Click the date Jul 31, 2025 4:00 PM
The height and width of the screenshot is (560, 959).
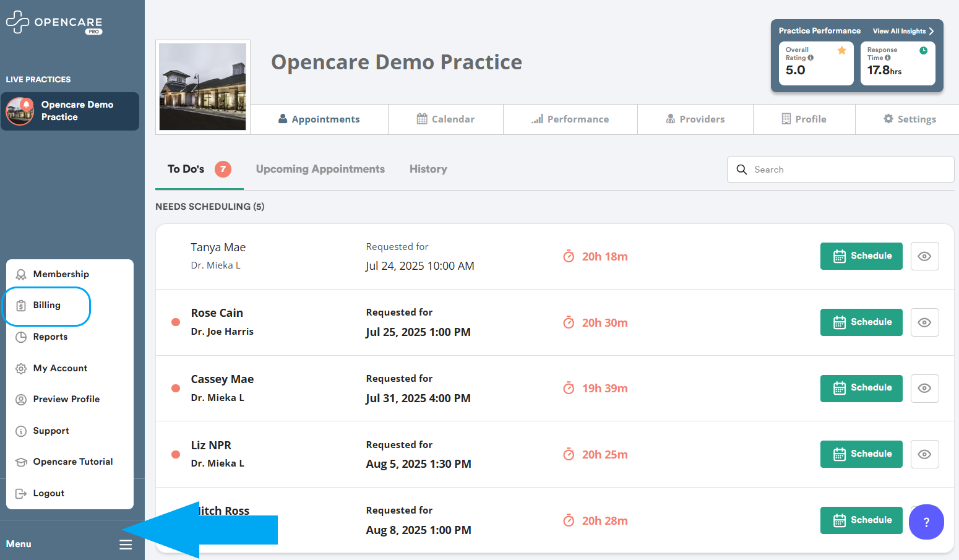pos(418,398)
